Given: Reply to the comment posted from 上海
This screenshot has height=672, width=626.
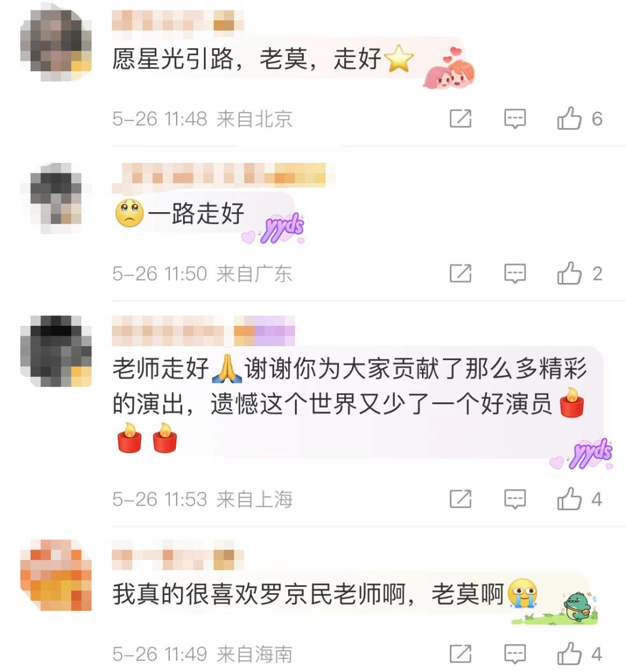Looking at the screenshot, I should (x=515, y=499).
